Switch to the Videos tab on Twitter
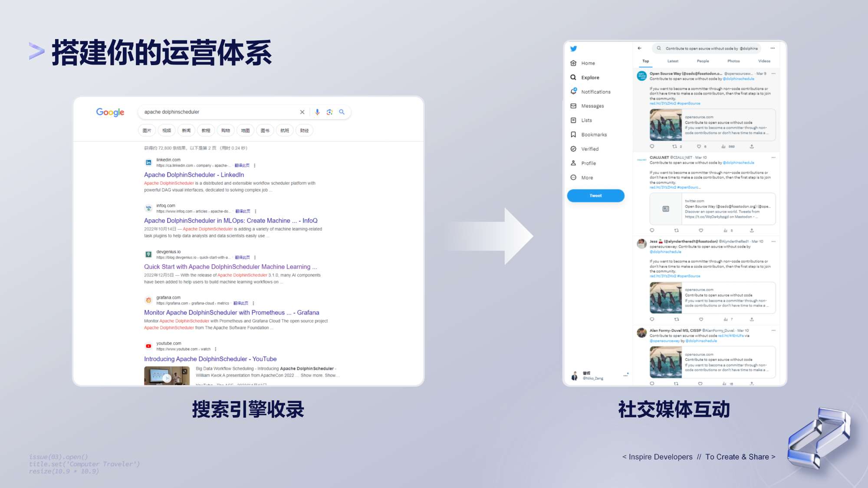 (764, 61)
